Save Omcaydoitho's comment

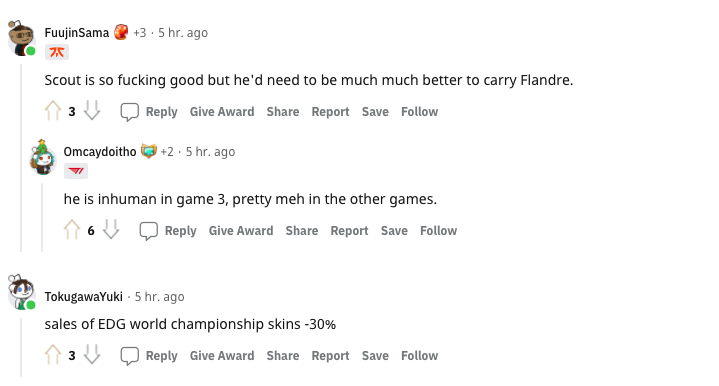point(394,231)
